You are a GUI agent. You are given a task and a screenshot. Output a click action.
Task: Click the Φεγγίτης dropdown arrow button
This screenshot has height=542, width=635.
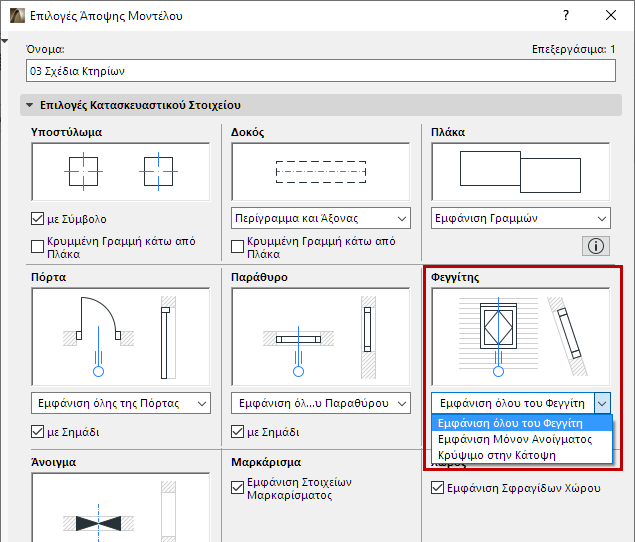point(602,403)
